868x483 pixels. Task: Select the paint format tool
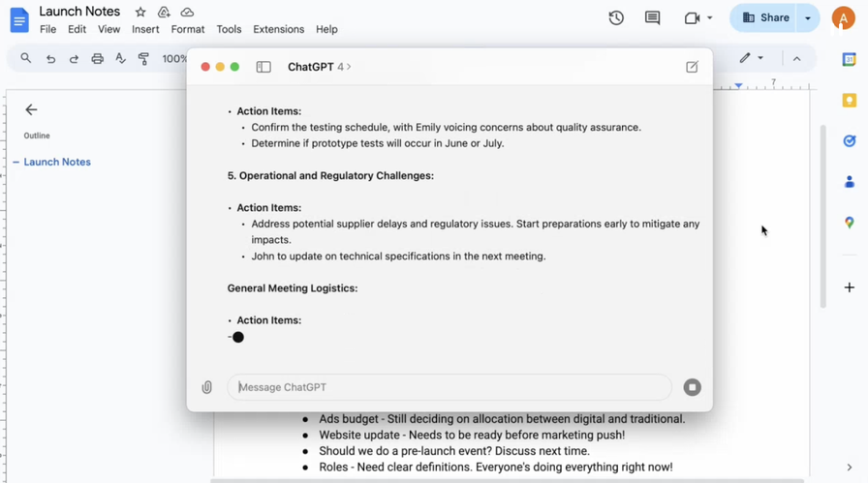[x=143, y=59]
